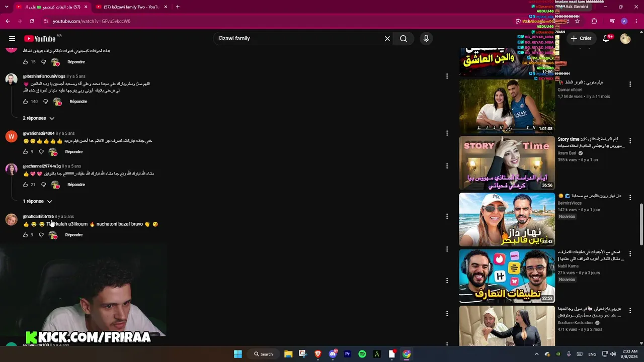Dislike the comment by @IbrahimFarrouhiVlogs

[x=45, y=102]
